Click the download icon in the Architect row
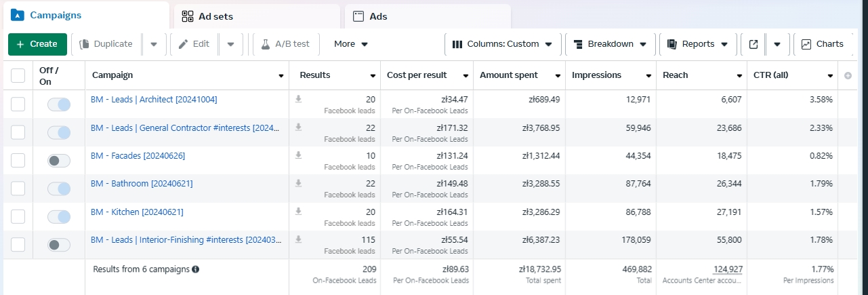Viewport: 868px width, 295px height. pos(298,99)
